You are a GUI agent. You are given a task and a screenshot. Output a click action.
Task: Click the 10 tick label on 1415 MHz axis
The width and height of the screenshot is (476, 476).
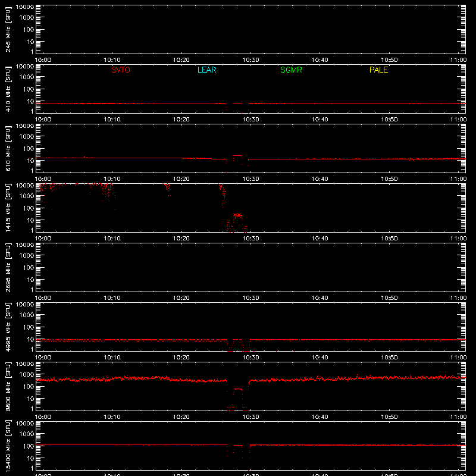click(30, 220)
